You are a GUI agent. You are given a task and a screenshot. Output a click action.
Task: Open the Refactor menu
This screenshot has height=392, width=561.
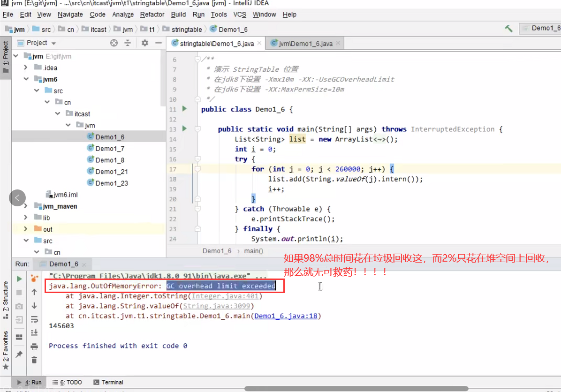(x=152, y=15)
